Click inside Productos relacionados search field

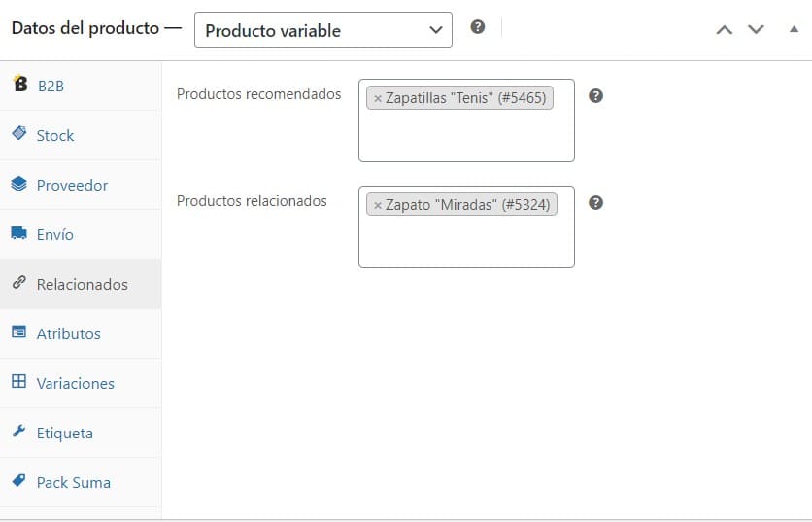466,244
